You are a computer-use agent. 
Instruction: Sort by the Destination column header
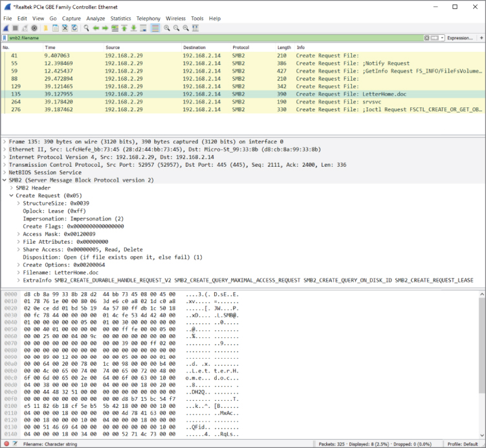(x=206, y=47)
